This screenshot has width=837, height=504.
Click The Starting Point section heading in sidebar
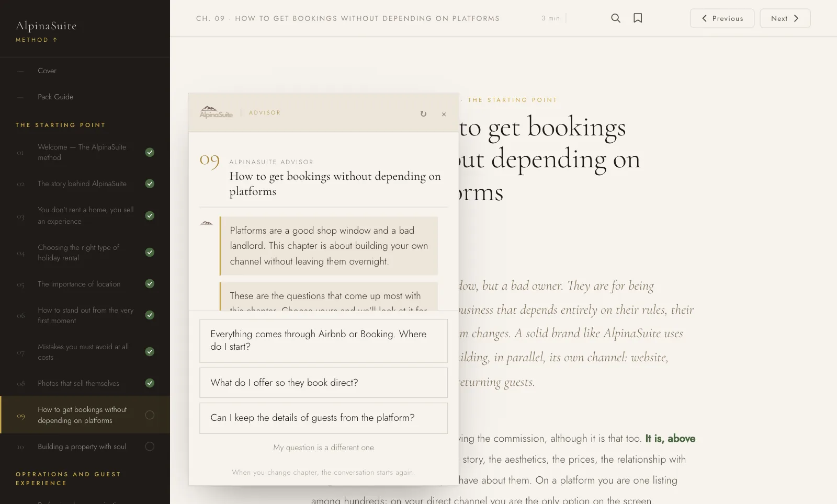61,125
